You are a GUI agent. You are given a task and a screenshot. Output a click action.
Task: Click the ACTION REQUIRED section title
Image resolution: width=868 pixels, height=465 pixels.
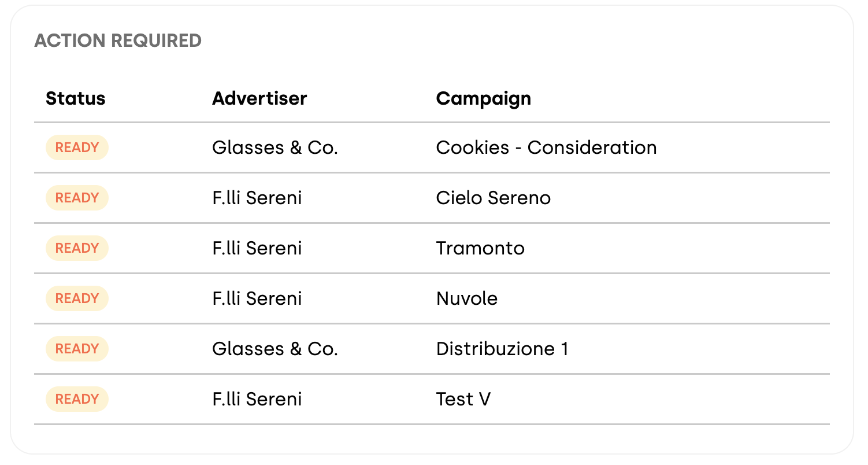118,40
